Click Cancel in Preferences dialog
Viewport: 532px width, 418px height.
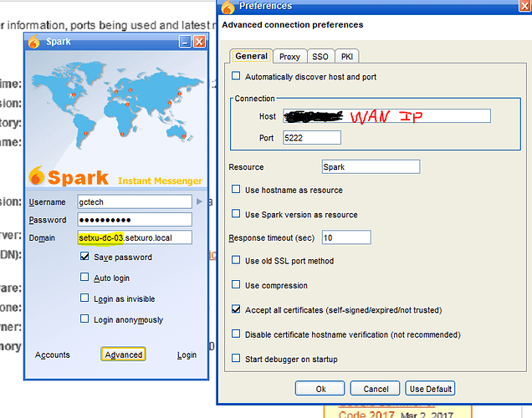[x=376, y=389]
